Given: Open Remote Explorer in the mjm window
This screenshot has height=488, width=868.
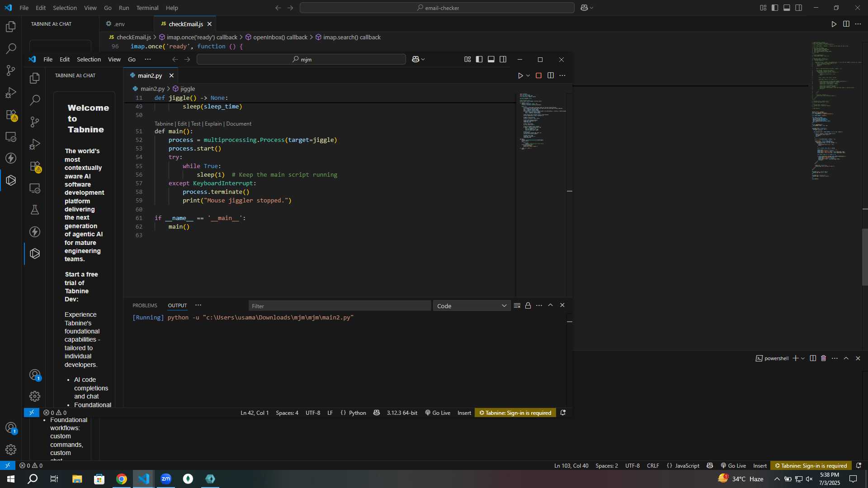Looking at the screenshot, I should [35, 188].
